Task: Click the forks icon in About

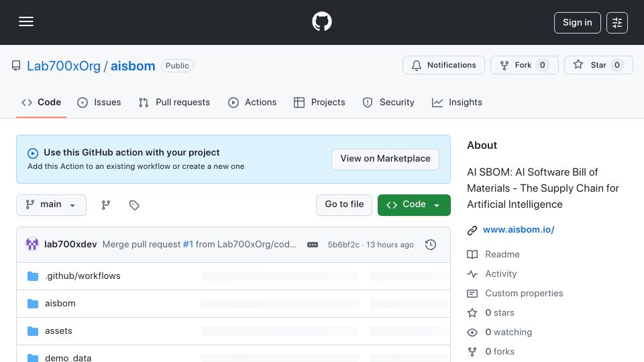Action: pyautogui.click(x=472, y=352)
